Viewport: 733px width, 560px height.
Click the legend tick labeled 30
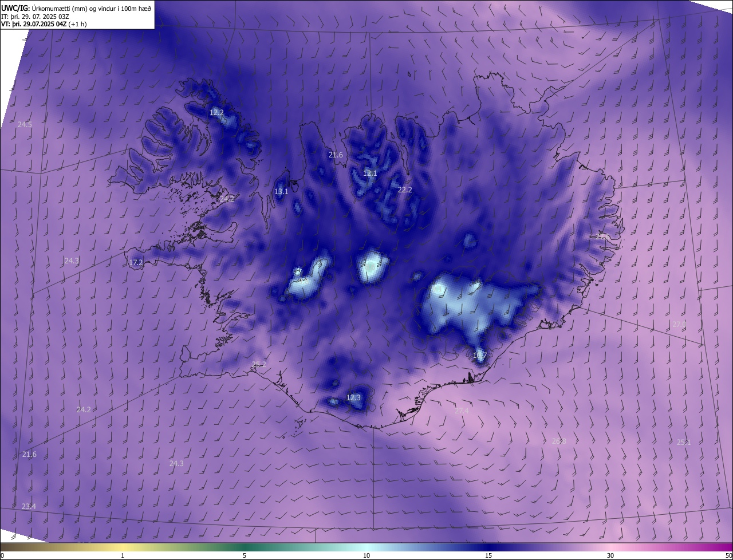point(610,555)
